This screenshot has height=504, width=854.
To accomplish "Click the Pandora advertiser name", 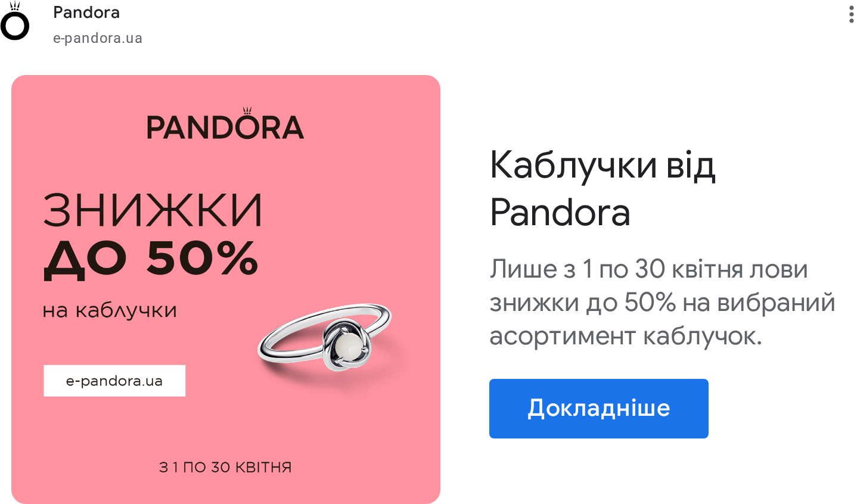I will (86, 13).
